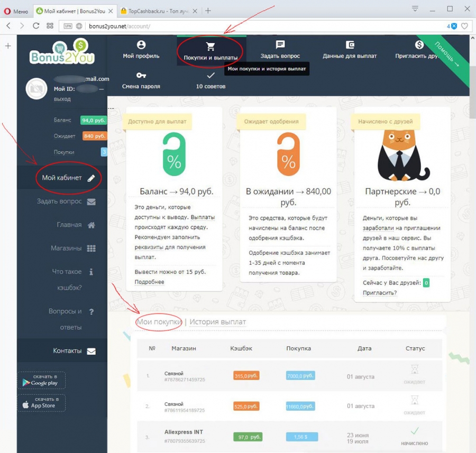Open Мой кабинет in sidebar

point(62,178)
